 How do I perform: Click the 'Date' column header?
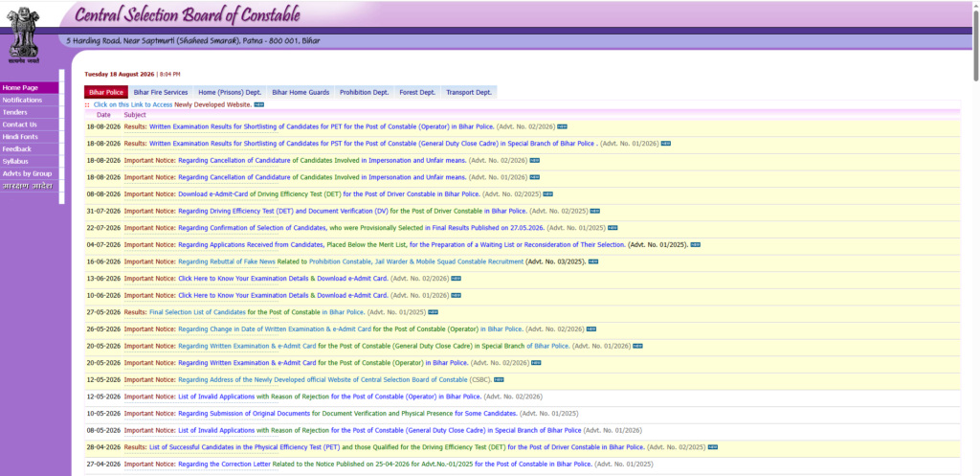103,115
